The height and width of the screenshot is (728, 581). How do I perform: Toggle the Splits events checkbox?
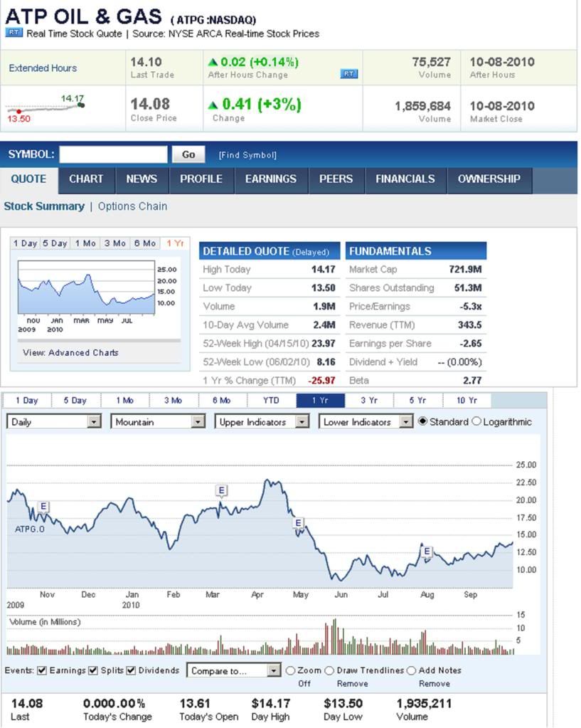coord(93,670)
